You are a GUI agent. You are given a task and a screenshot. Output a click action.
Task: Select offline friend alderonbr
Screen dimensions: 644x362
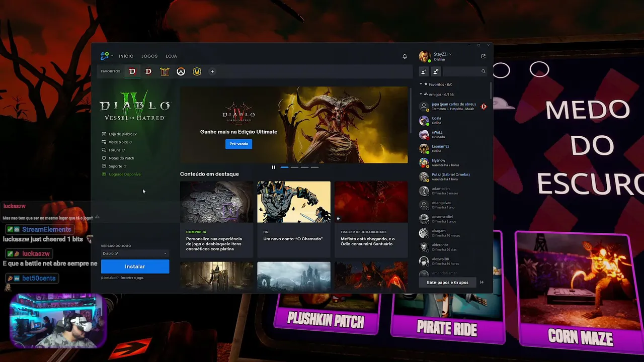coord(453,247)
